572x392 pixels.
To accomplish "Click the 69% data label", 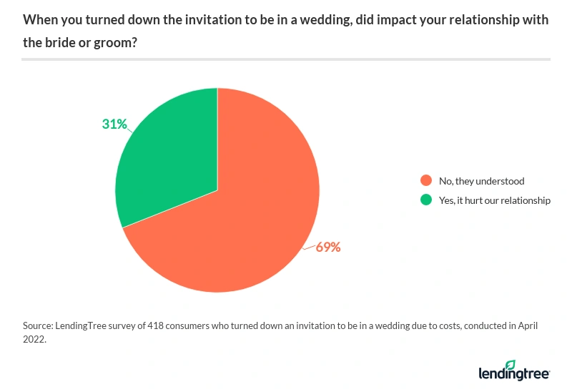I will (329, 248).
